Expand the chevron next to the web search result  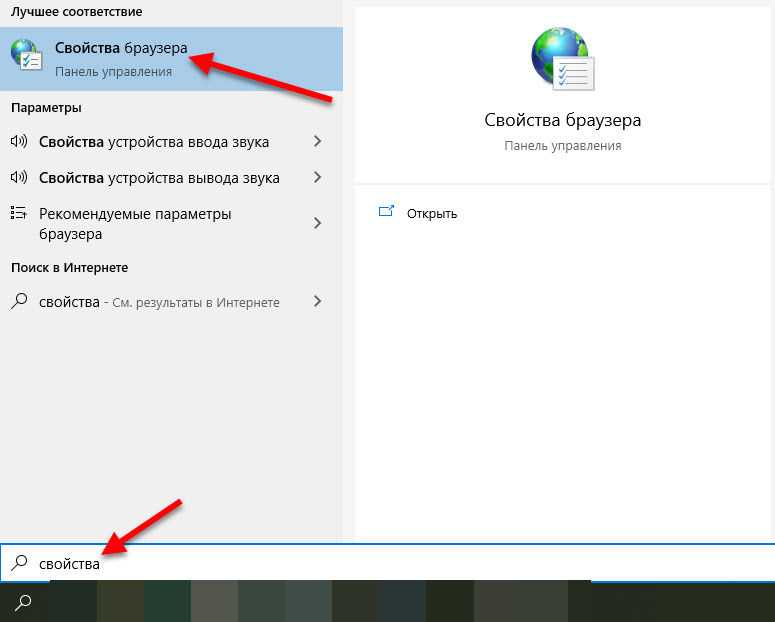(317, 302)
